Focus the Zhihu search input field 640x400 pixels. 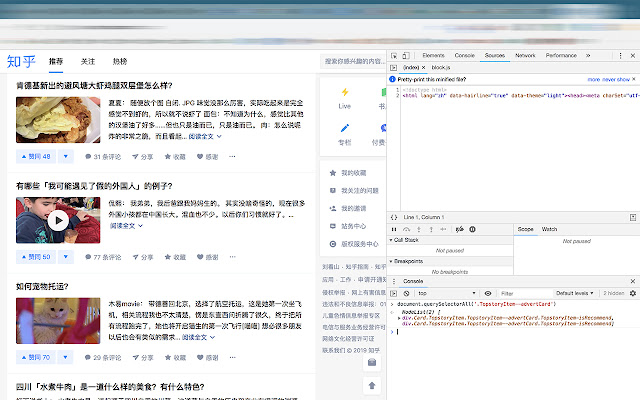point(353,61)
